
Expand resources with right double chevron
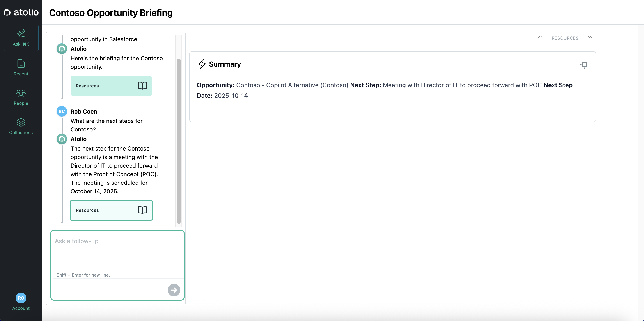[590, 38]
